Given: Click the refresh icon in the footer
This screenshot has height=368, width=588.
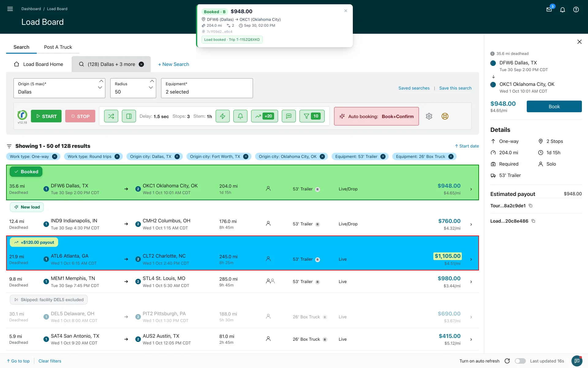Looking at the screenshot, I should (x=507, y=361).
